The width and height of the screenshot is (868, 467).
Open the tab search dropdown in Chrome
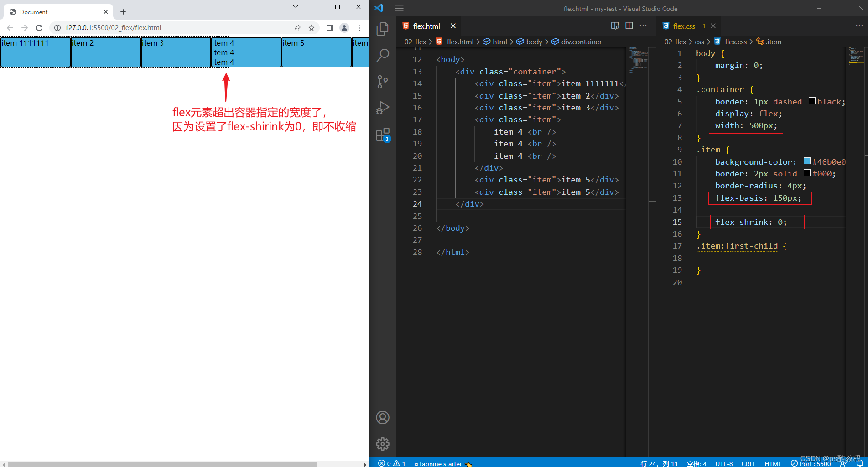295,7
